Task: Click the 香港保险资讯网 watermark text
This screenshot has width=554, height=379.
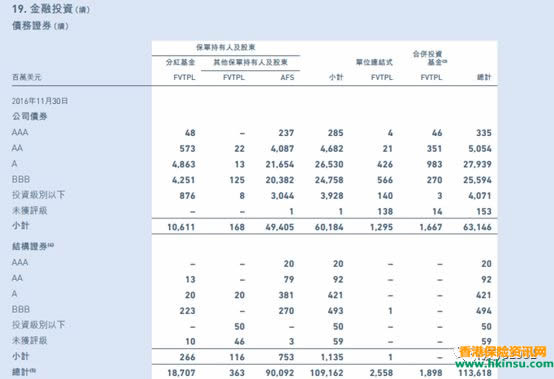Action: click(503, 351)
